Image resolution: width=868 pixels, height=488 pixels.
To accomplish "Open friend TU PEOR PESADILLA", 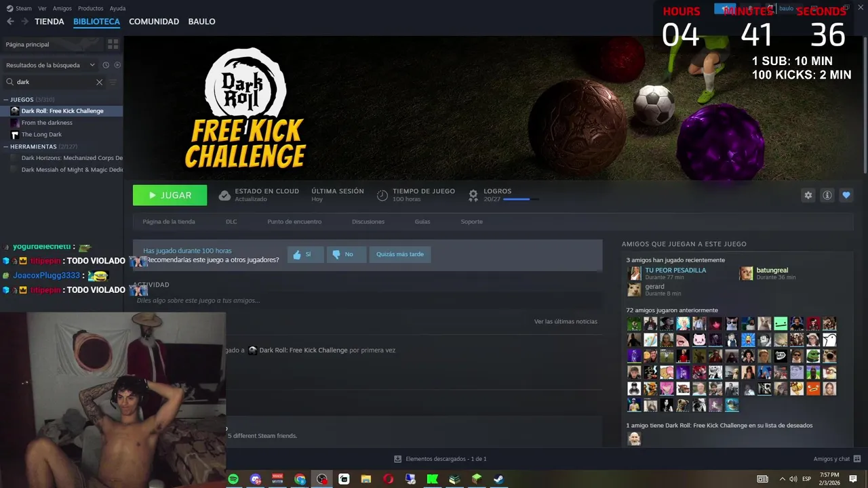I will [675, 270].
